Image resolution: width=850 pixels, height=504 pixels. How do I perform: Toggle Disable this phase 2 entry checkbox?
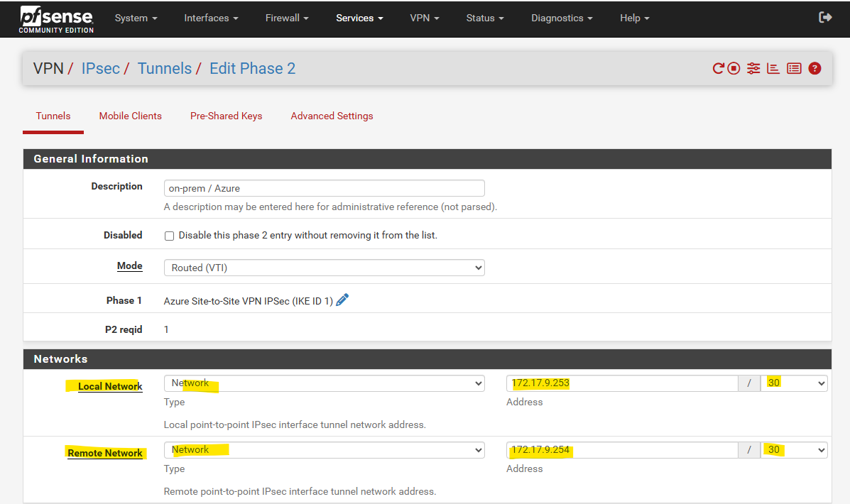(169, 236)
